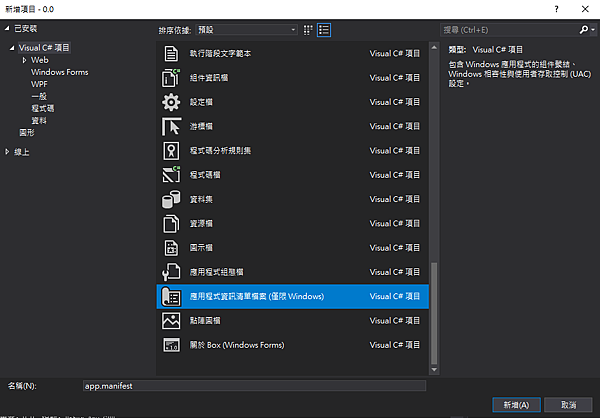Click the 名稱 input field containing app.manifest

click(254, 386)
